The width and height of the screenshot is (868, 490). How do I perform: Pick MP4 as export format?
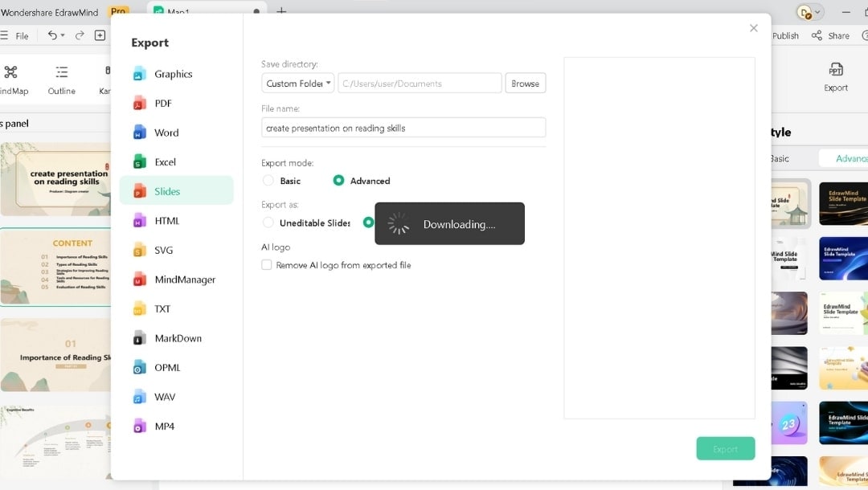click(x=166, y=426)
